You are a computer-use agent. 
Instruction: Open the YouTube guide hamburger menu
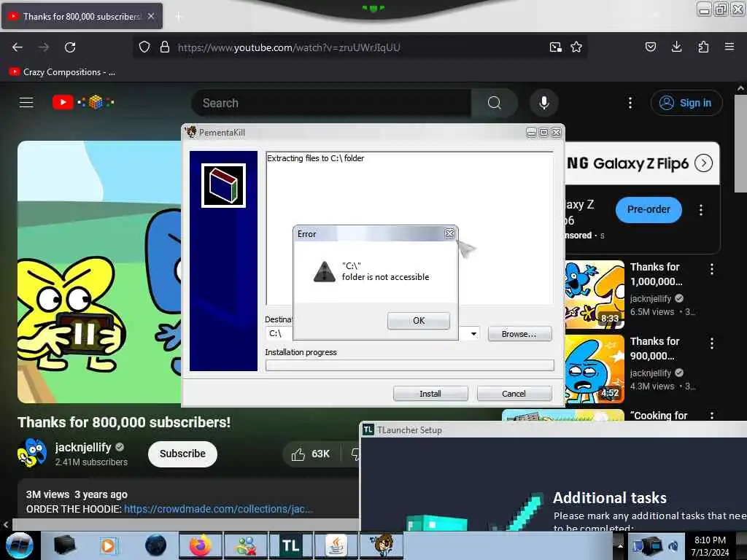(26, 102)
